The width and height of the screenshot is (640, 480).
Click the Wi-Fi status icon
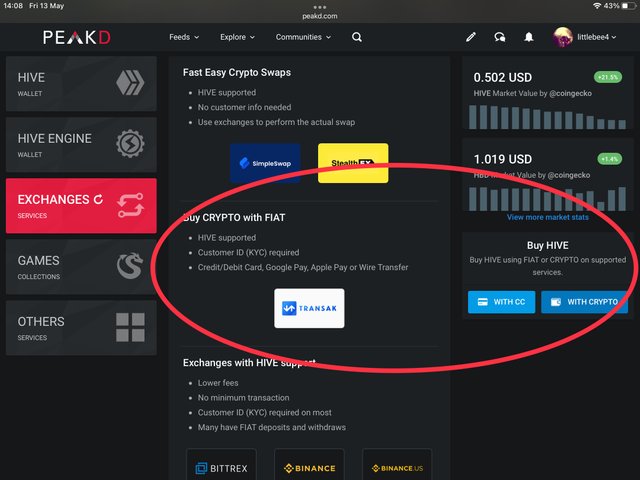click(x=597, y=6)
